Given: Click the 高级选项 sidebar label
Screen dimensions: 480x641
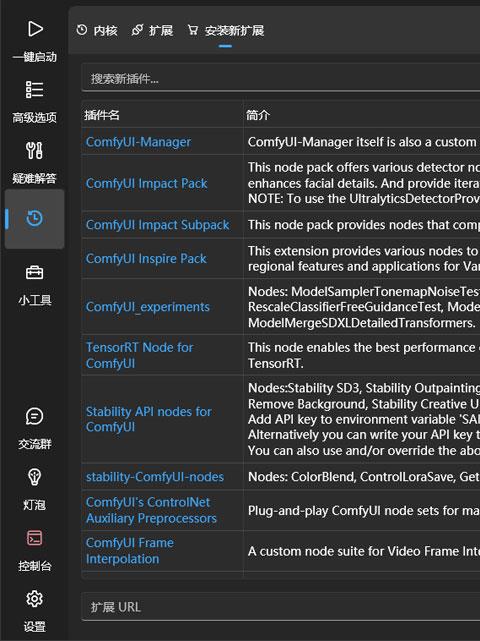Looking at the screenshot, I should point(34,118).
